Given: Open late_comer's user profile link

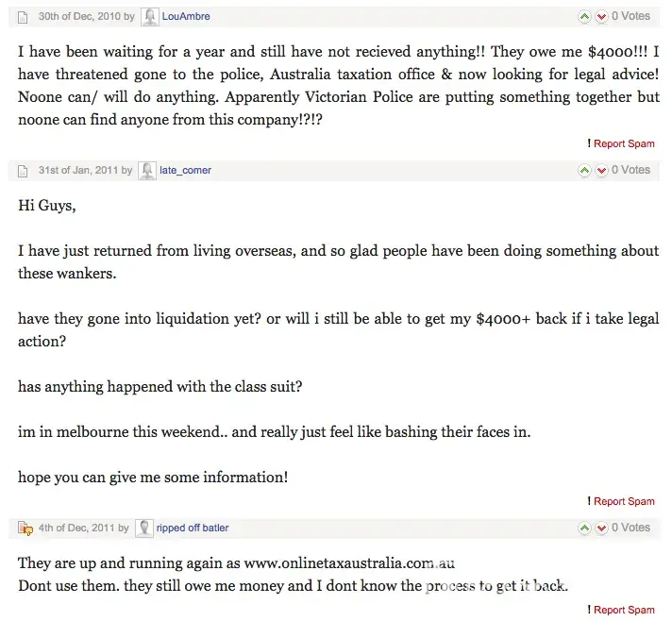Looking at the screenshot, I should tap(186, 171).
